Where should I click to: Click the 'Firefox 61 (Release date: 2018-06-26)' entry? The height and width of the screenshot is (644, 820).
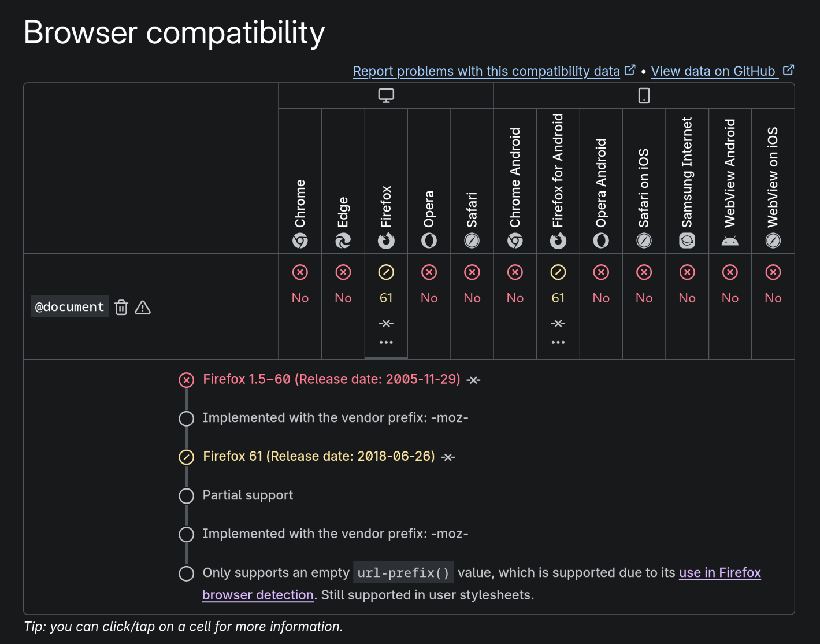tap(318, 456)
